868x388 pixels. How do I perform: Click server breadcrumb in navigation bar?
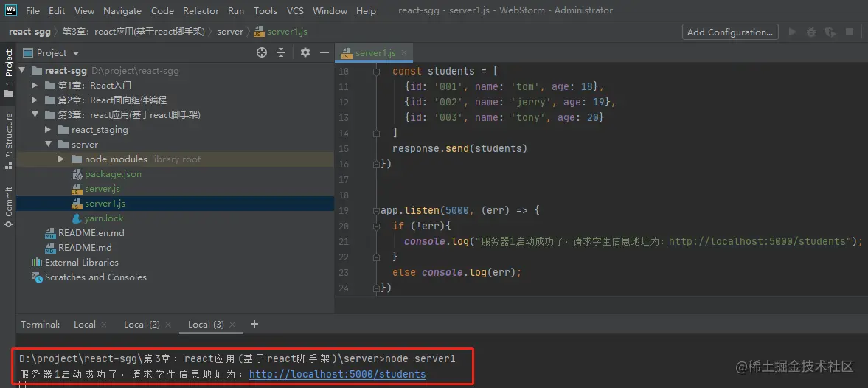click(230, 32)
